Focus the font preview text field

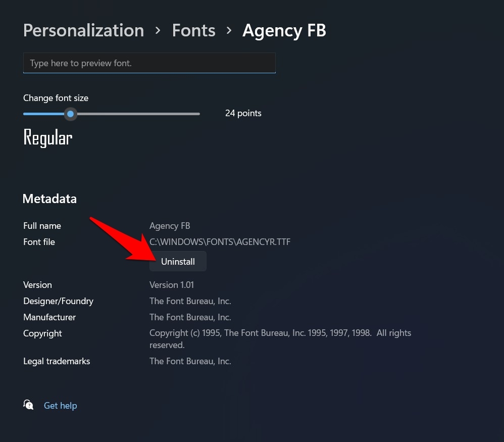[x=149, y=63]
